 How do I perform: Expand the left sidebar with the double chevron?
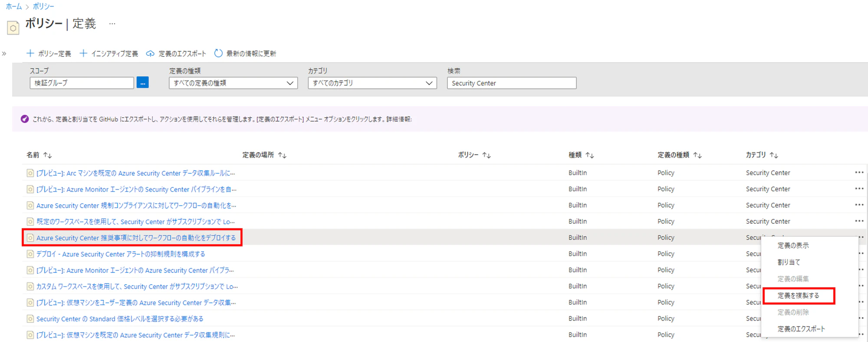pos(4,54)
